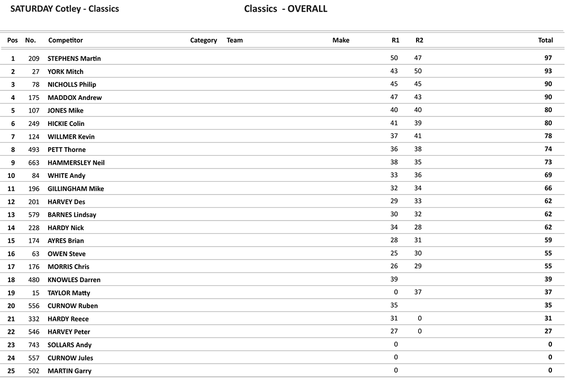Click TAYLOR Matty's R2 score of 37

coord(417,292)
